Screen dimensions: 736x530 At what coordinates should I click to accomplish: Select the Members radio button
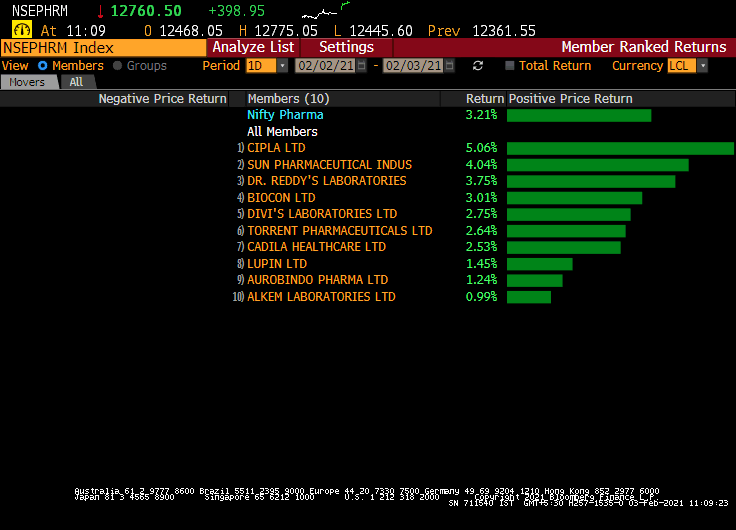point(43,66)
